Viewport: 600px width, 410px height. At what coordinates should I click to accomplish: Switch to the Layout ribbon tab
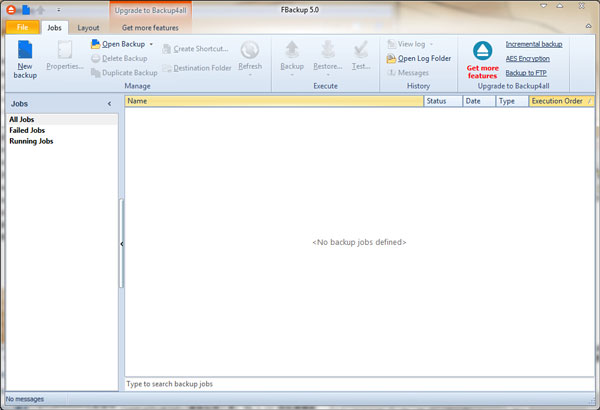(88, 28)
